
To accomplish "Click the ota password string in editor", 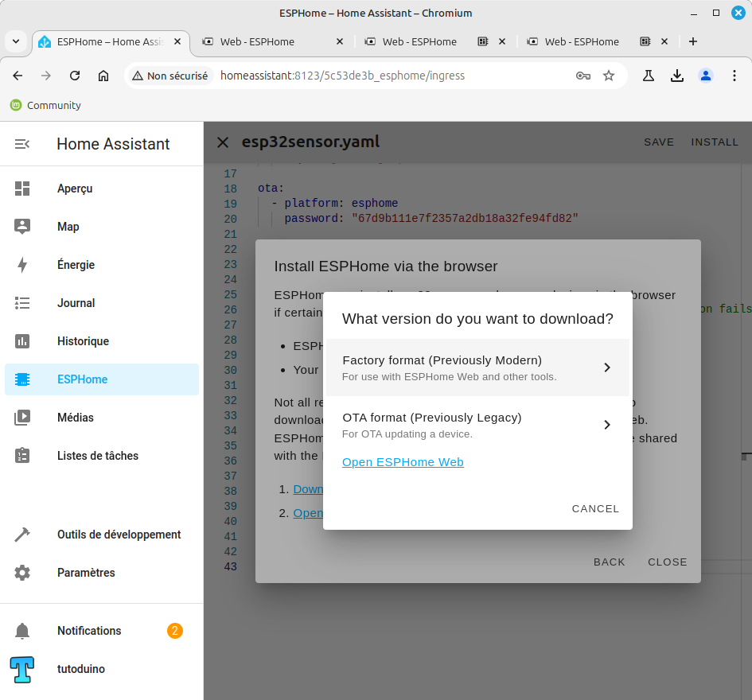I will coord(465,219).
